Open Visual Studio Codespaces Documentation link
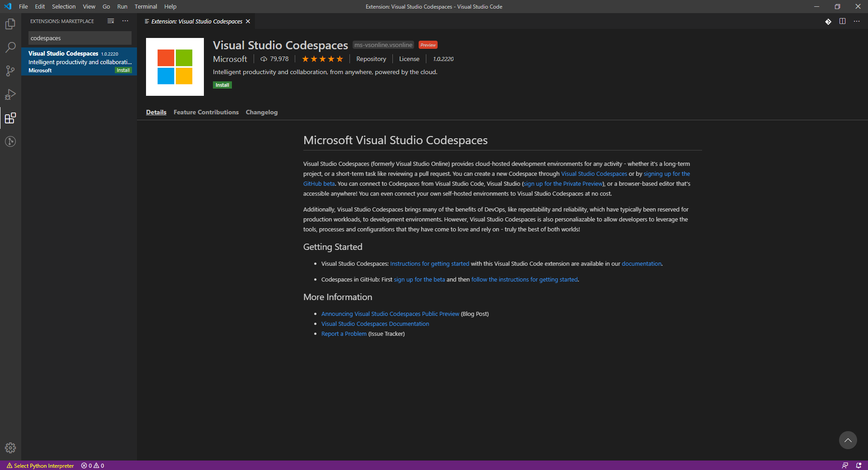Screen dimensions: 868x470 (375, 324)
